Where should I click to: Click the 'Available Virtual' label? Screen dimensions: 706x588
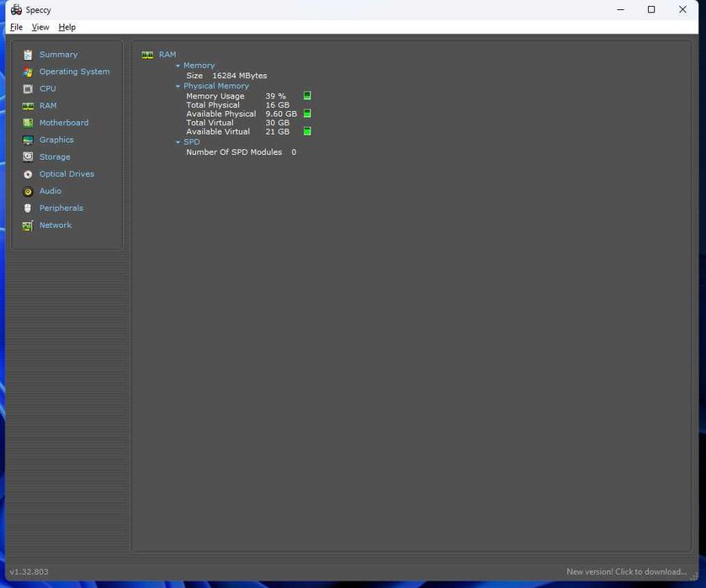click(x=218, y=131)
